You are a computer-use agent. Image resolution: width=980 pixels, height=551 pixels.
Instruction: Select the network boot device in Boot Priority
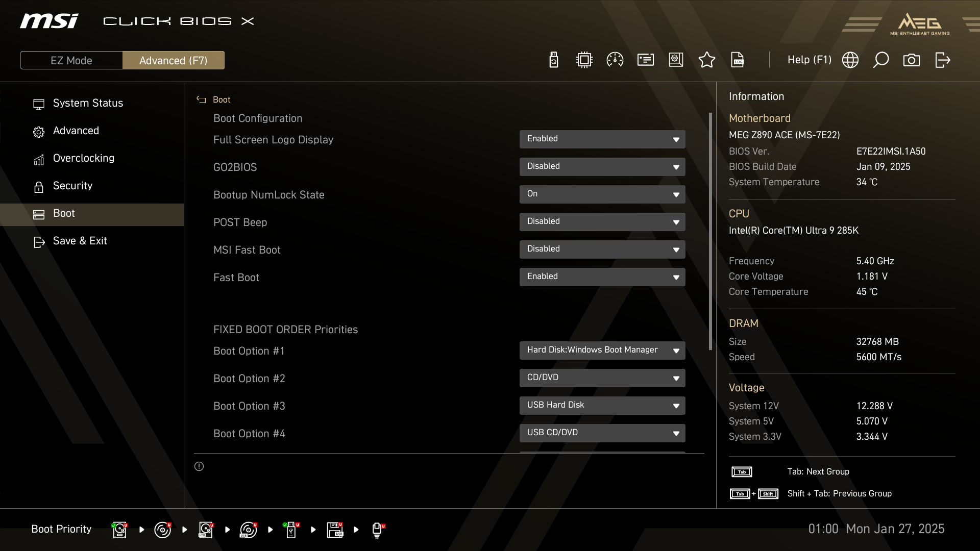click(x=378, y=530)
